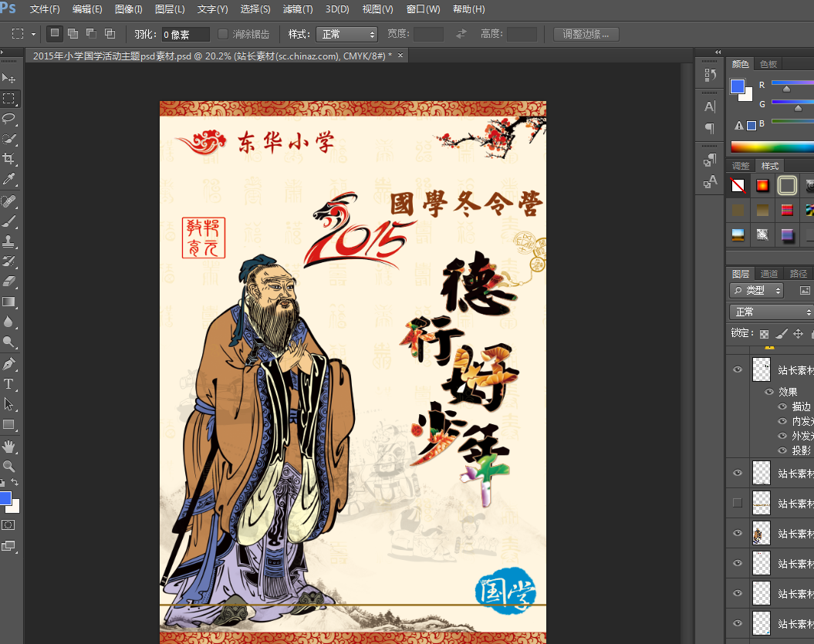Select the Lasso tool

9,119
